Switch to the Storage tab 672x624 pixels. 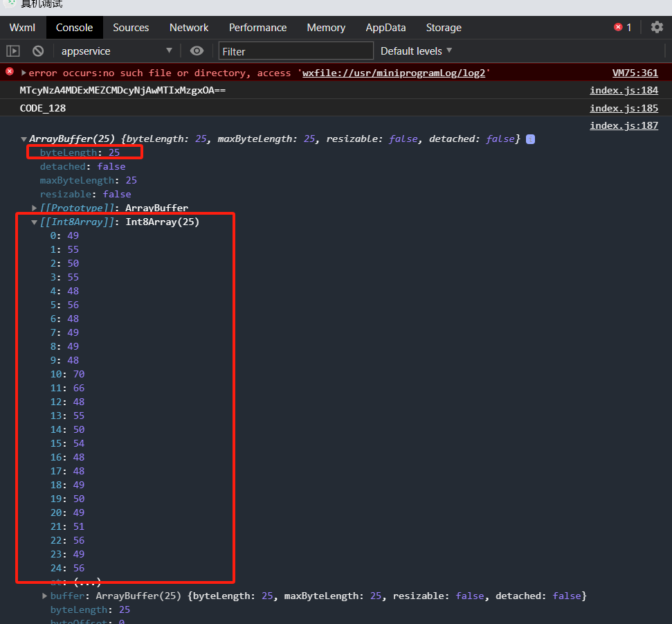click(444, 28)
